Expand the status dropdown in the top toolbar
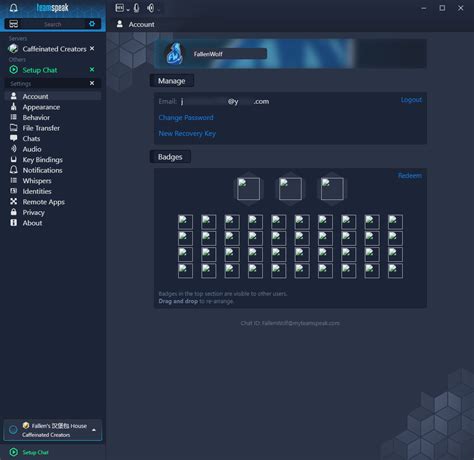474x460 pixels. [122, 8]
